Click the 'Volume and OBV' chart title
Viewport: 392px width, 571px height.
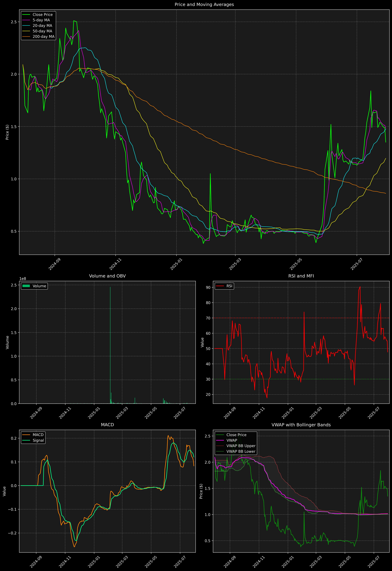[107, 276]
